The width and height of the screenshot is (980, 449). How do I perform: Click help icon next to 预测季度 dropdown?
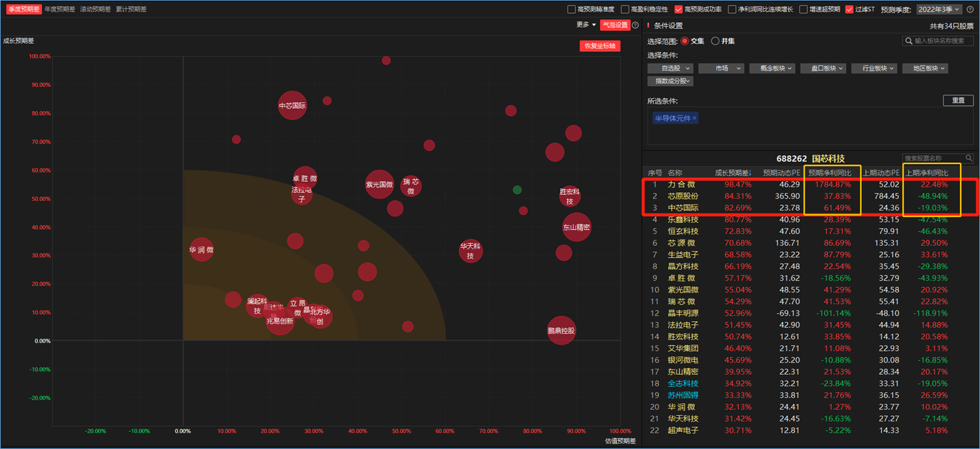pyautogui.click(x=970, y=9)
